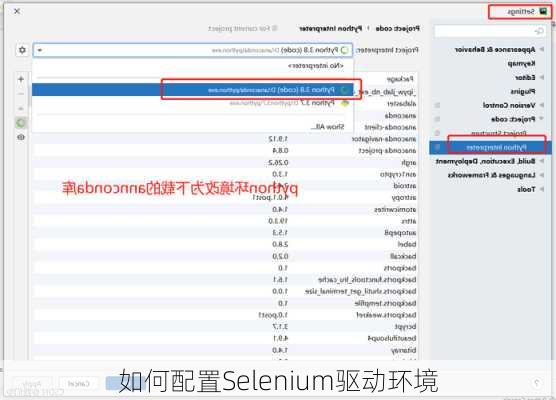The width and height of the screenshot is (556, 400).
Task: Click the help question mark icon
Action: (536, 383)
